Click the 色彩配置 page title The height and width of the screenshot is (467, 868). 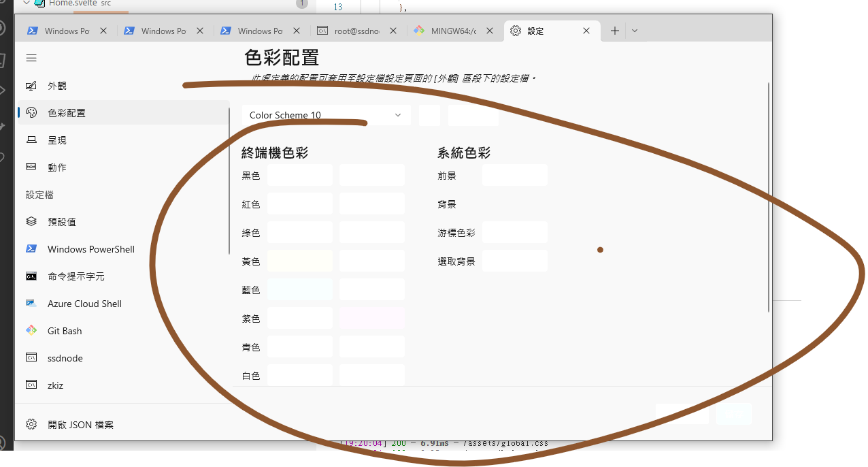(x=282, y=57)
